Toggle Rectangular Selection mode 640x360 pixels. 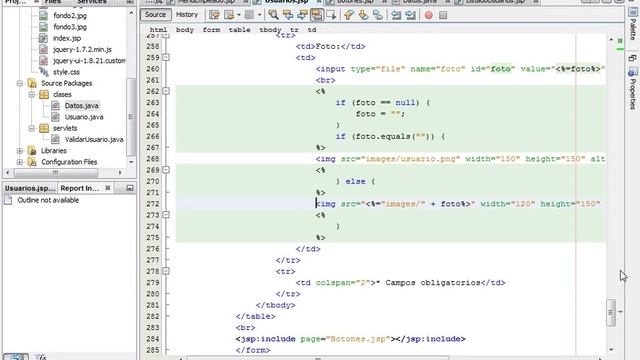tap(331, 15)
